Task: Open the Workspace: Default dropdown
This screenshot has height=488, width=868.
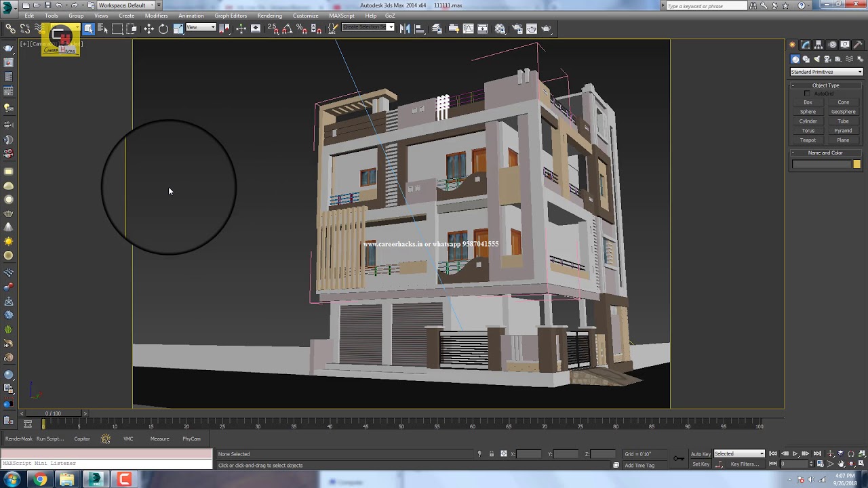Action: (125, 5)
